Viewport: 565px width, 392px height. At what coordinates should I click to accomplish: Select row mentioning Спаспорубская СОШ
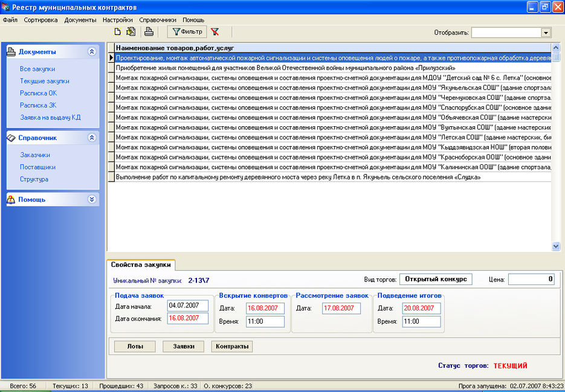click(333, 108)
